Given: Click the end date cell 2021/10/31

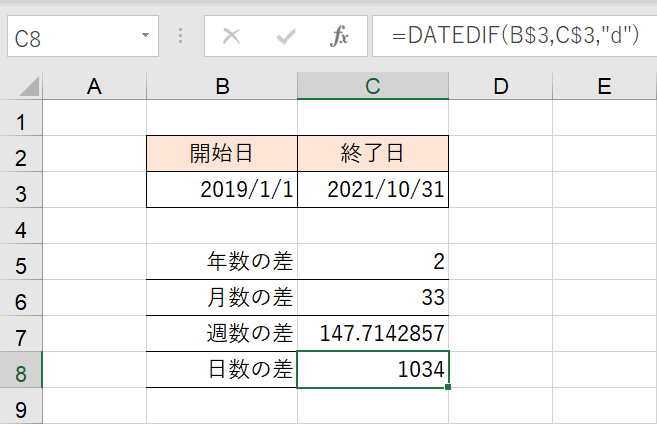Looking at the screenshot, I should click(373, 190).
